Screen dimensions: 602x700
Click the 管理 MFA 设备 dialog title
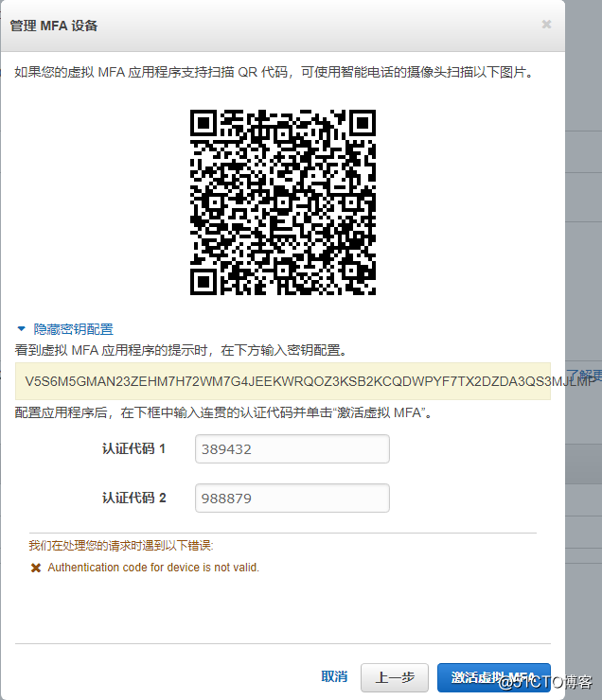pos(54,26)
